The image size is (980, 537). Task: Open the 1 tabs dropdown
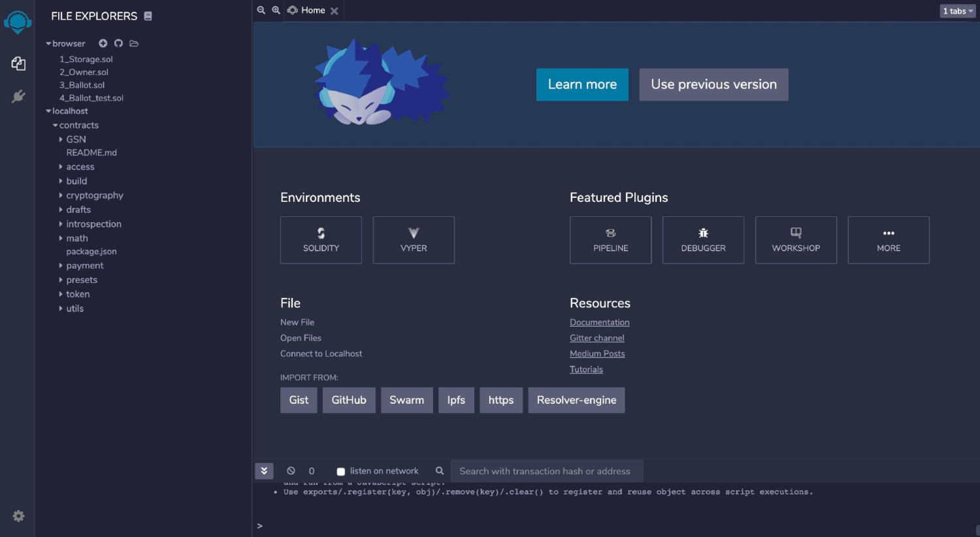pos(958,11)
